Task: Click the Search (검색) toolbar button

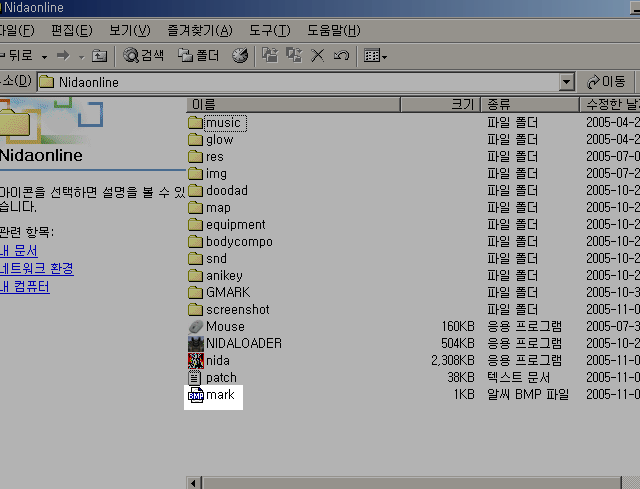Action: click(144, 56)
